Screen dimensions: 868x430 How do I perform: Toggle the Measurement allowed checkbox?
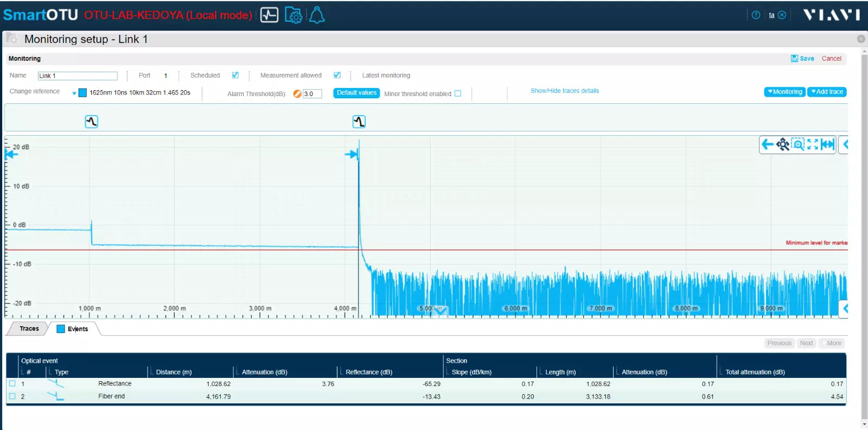click(337, 75)
